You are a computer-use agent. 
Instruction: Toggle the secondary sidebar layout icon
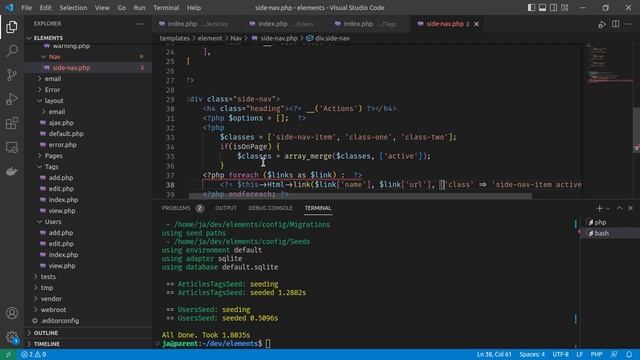553,8
